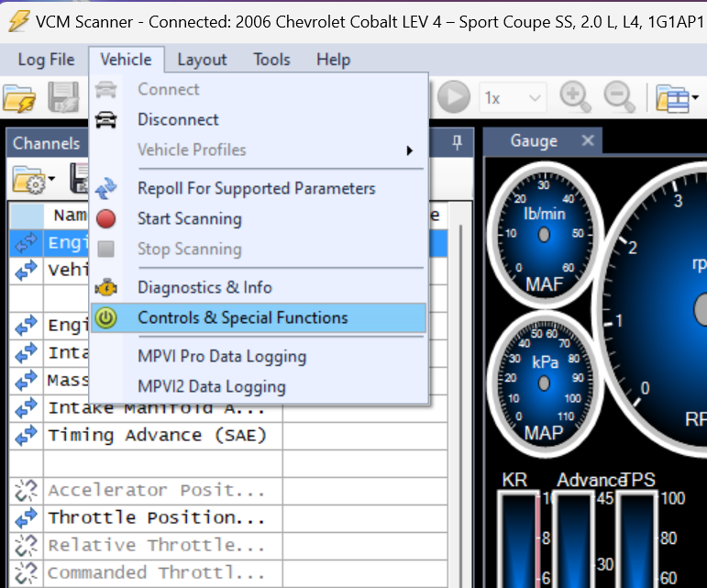Expand the Vehicle Profiles submenu arrow

click(409, 150)
